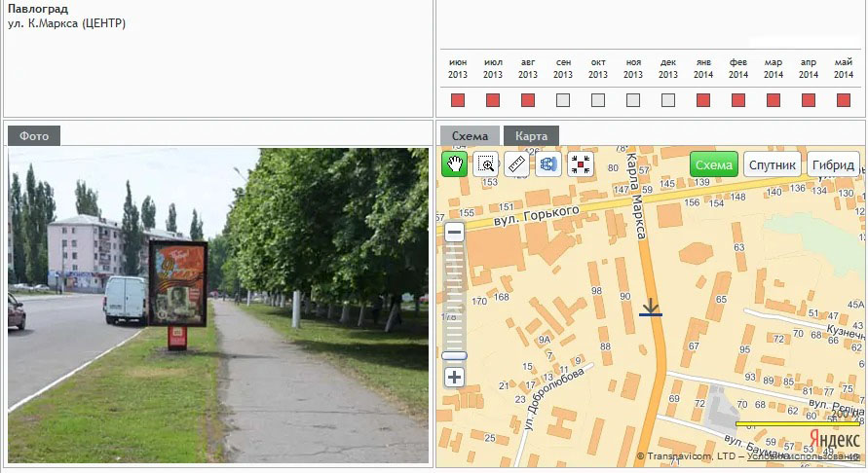The image size is (868, 473).
Task: Click the billboard street photo
Action: pyautogui.click(x=218, y=305)
